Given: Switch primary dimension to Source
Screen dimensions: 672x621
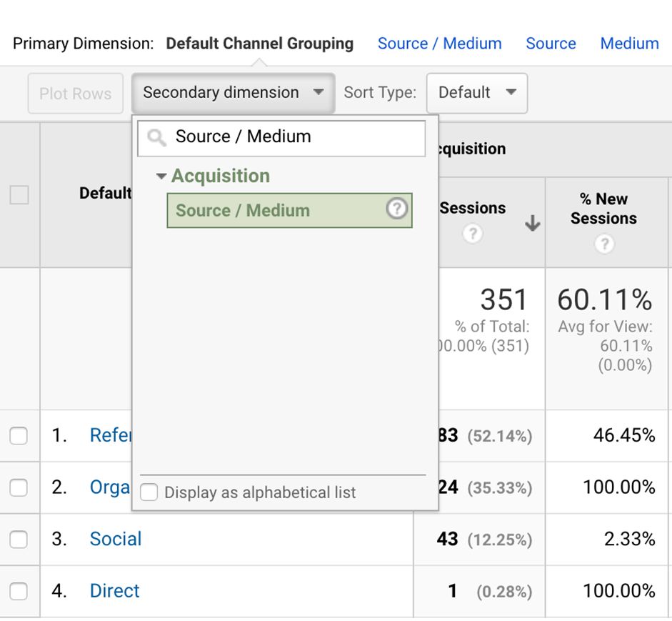Looking at the screenshot, I should [550, 44].
